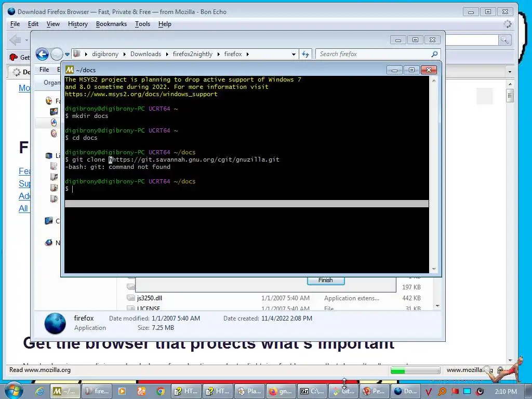Switch to the Firefox 'gn...' taskbar button
Image resolution: width=532 pixels, height=399 pixels.
(281, 391)
